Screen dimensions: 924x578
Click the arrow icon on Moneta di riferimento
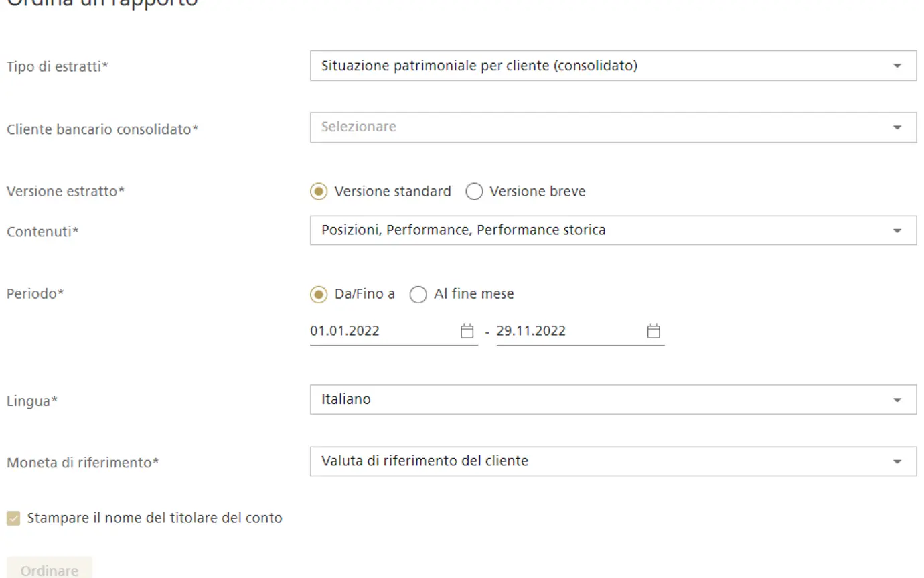[x=897, y=461]
